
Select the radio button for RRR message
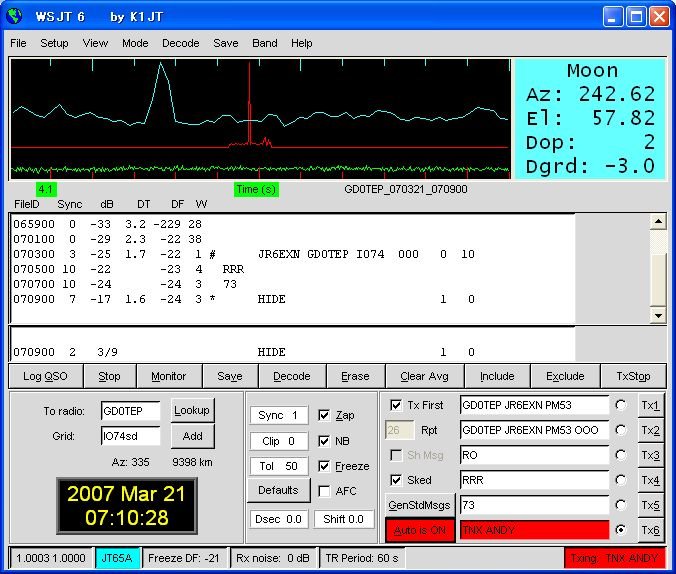[622, 480]
